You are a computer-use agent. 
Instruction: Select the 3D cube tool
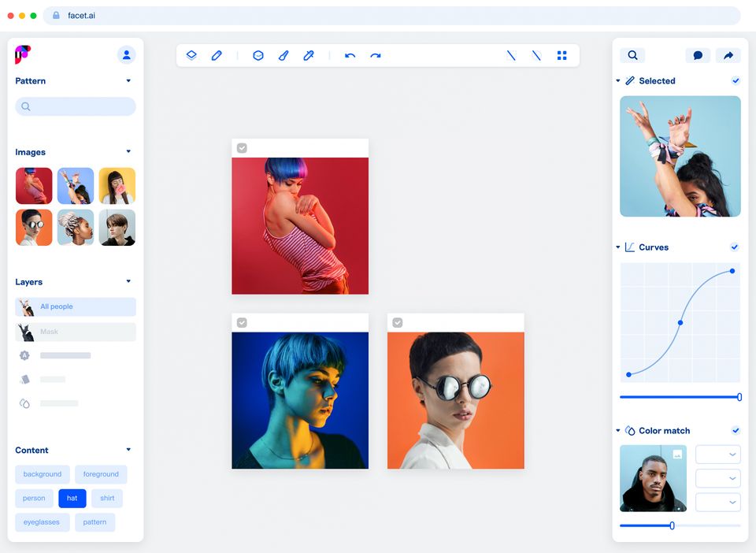point(258,55)
